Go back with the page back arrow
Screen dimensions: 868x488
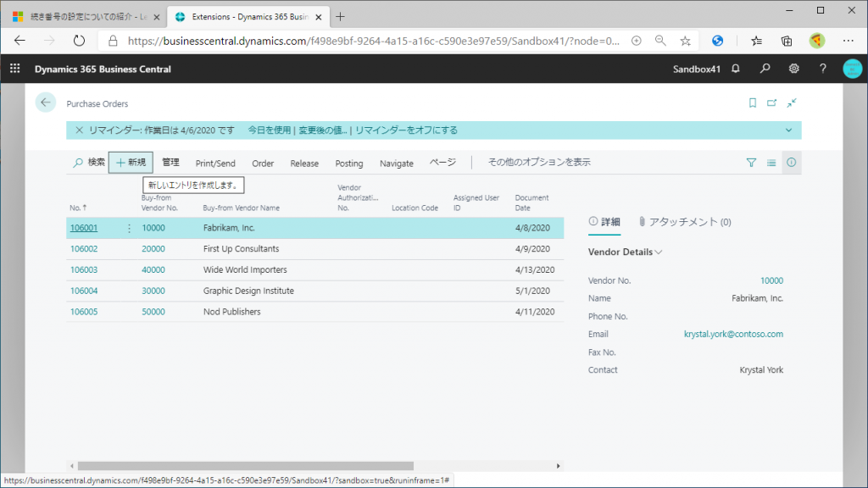pos(46,103)
